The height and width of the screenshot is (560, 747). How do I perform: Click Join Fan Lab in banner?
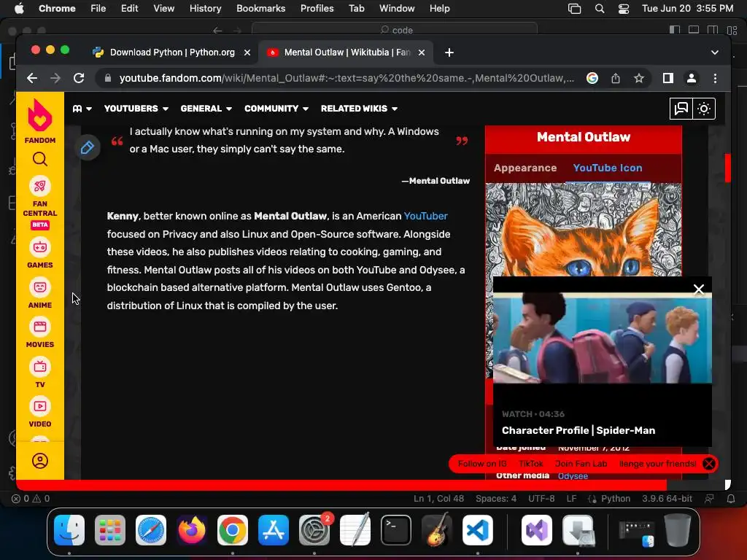coord(581,463)
